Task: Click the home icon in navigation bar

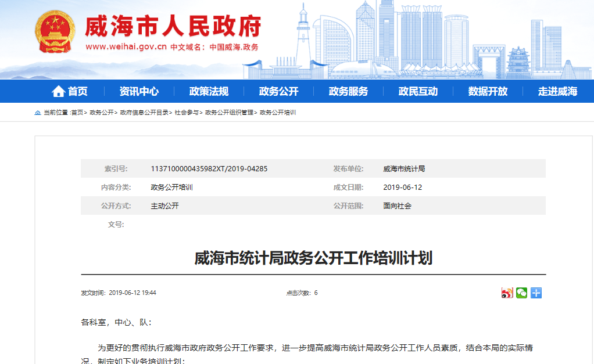Action: (58, 91)
